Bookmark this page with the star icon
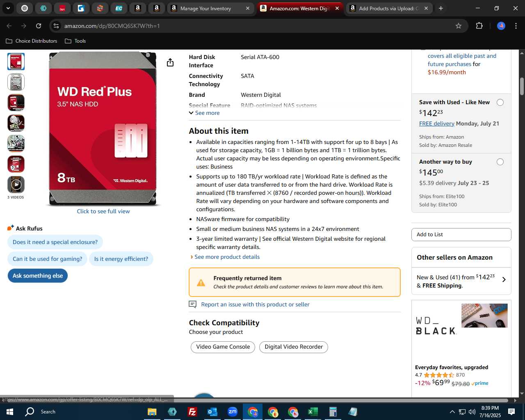Screen dimensions: 525x420 pyautogui.click(x=459, y=26)
